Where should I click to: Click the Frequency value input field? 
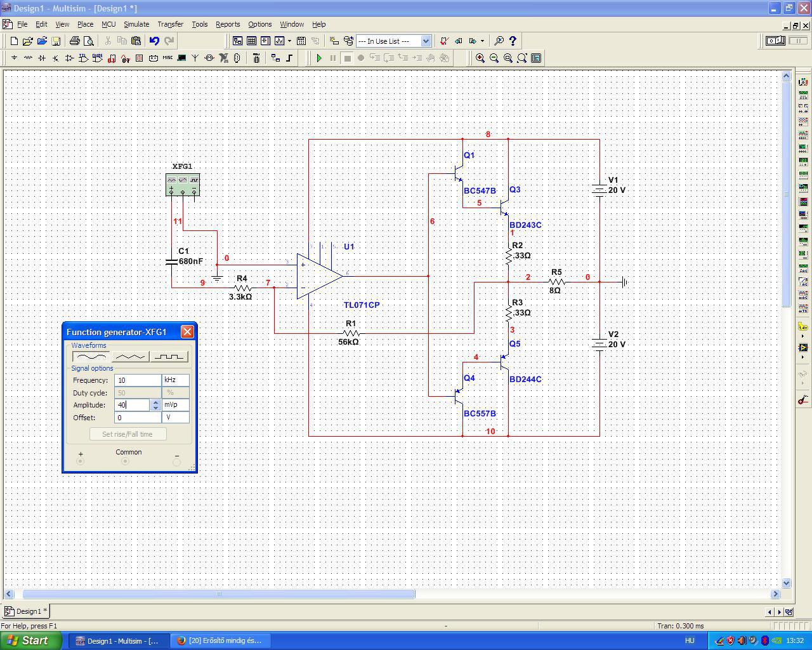(137, 380)
